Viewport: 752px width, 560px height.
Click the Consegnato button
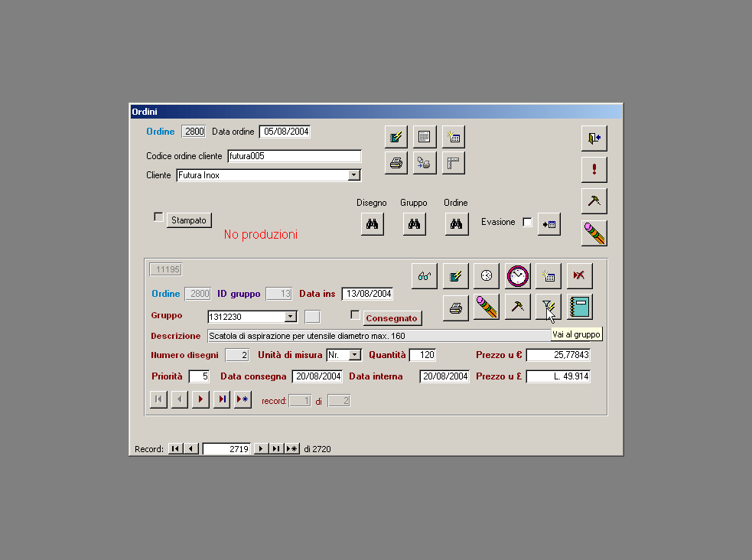click(392, 318)
